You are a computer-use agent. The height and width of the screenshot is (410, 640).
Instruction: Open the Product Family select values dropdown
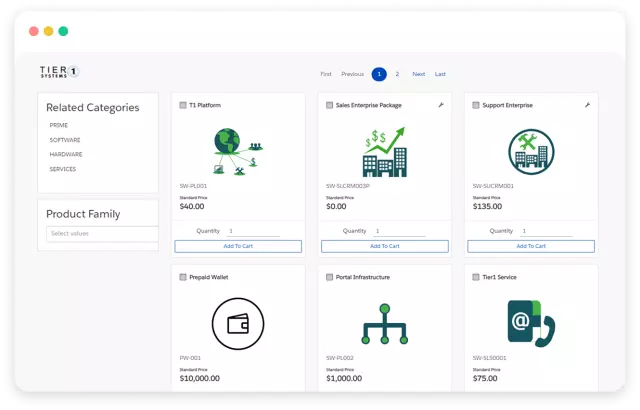click(x=103, y=233)
